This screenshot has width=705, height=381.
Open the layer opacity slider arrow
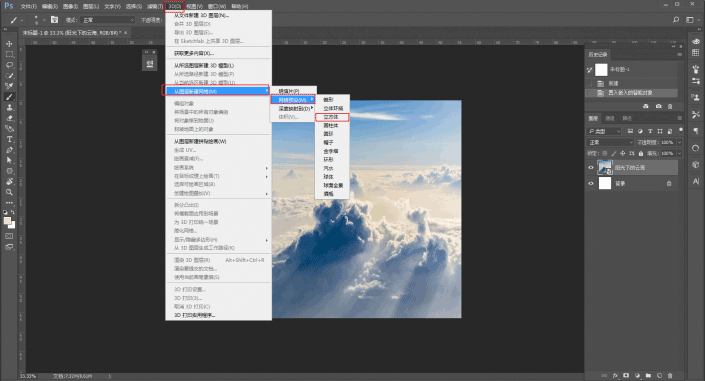pyautogui.click(x=679, y=142)
